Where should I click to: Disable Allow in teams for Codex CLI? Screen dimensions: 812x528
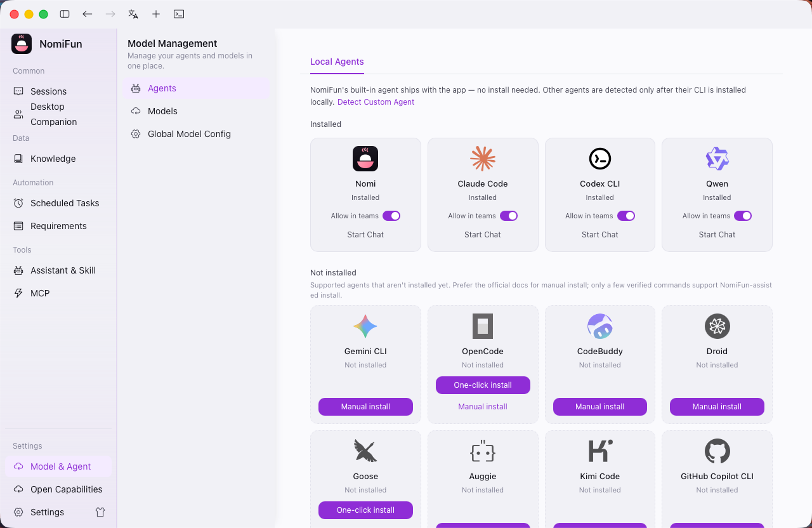pos(626,216)
